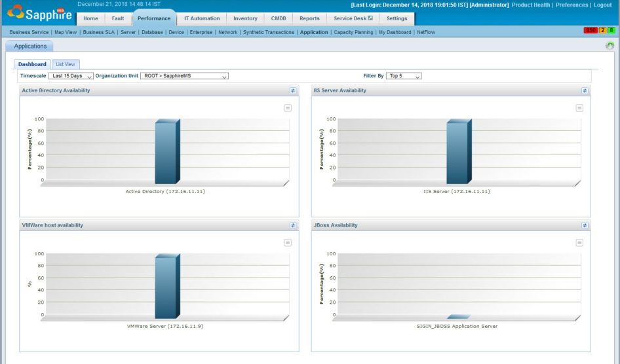
Task: Open the Service Desk tab
Action: click(x=353, y=18)
